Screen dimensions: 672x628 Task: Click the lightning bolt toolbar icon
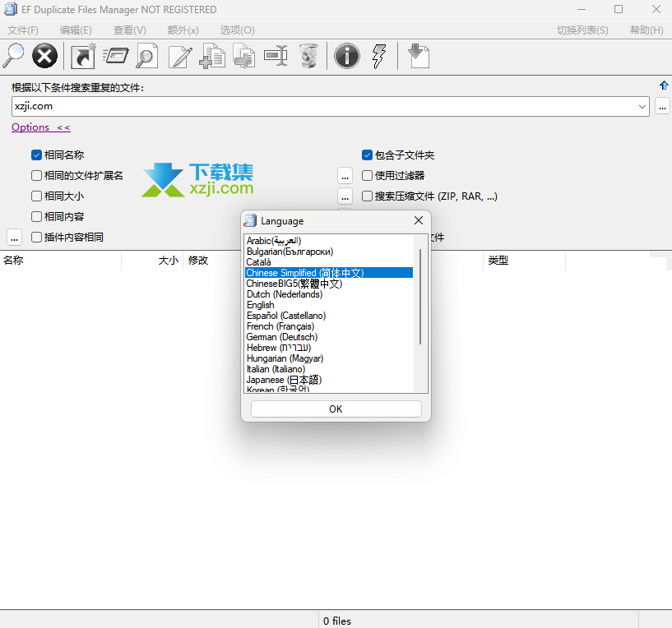point(379,56)
